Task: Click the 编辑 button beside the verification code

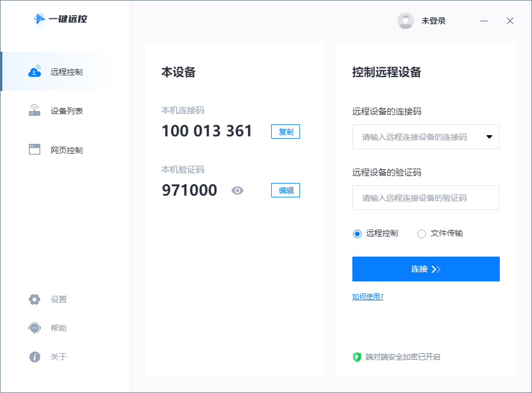Action: tap(285, 190)
